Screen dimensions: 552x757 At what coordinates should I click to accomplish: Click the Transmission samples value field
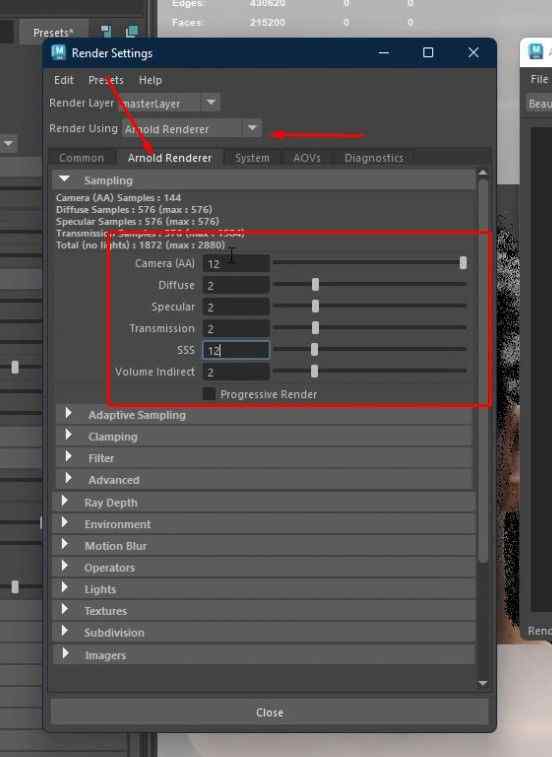[x=236, y=329]
